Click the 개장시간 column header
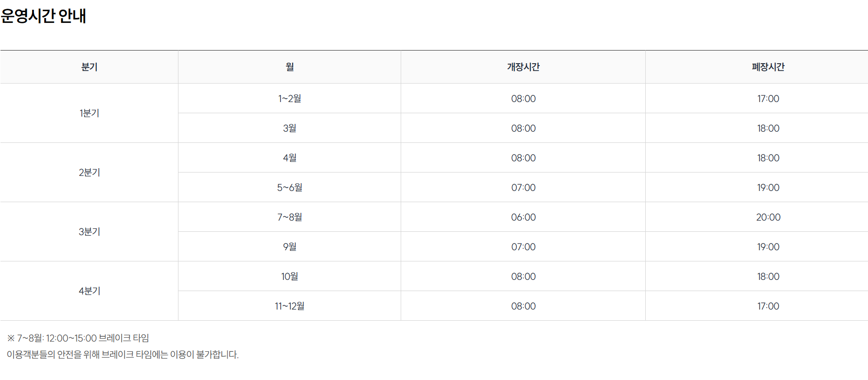Image resolution: width=868 pixels, height=380 pixels. pos(523,67)
